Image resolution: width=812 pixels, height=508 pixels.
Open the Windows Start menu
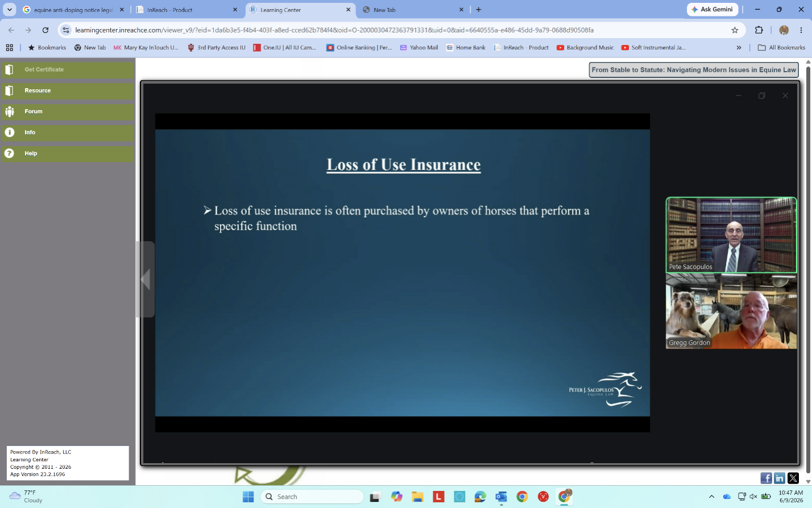248,497
